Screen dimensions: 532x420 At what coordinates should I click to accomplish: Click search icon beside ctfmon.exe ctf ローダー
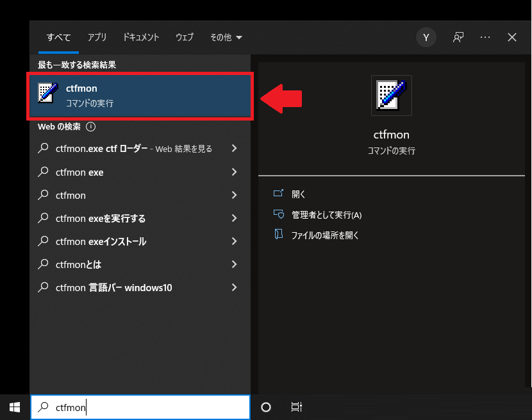pos(43,148)
